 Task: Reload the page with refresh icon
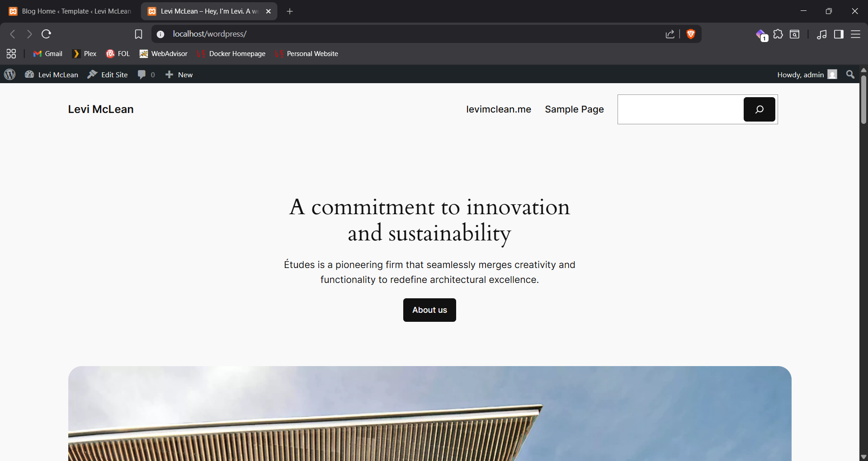[x=46, y=34]
